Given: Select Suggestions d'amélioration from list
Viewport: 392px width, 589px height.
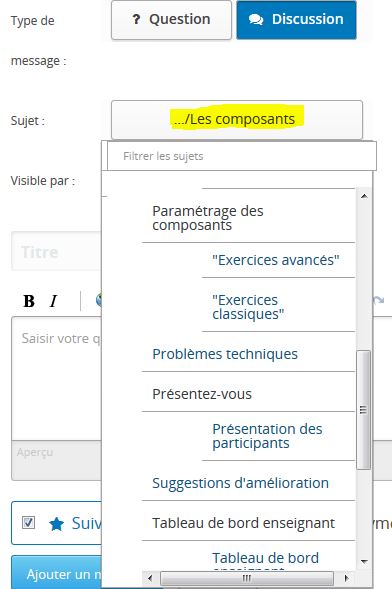Looking at the screenshot, I should tap(240, 483).
